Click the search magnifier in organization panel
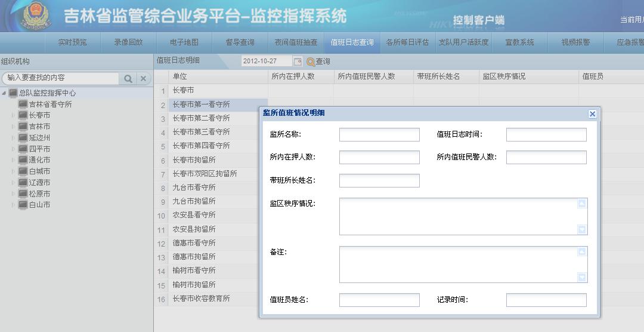Image resolution: width=644 pixels, height=332 pixels. point(128,78)
